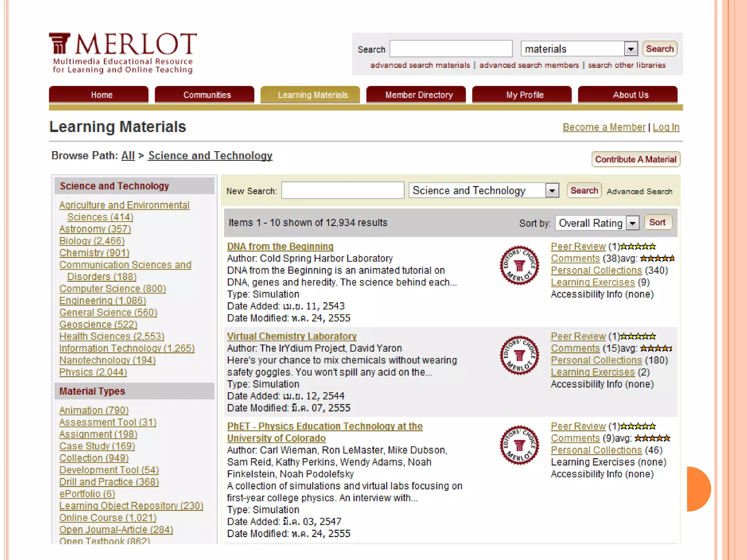Click the Sort button

click(658, 222)
